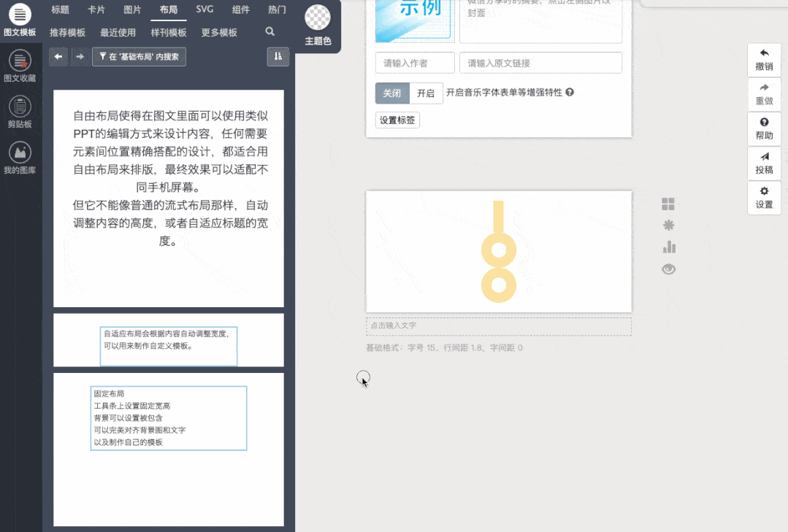Click the 设置标签 button

(397, 120)
